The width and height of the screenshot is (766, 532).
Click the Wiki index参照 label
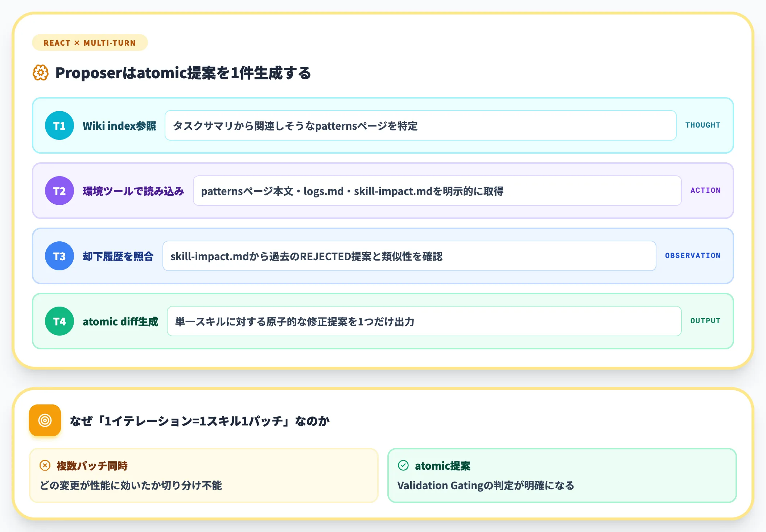click(x=119, y=126)
